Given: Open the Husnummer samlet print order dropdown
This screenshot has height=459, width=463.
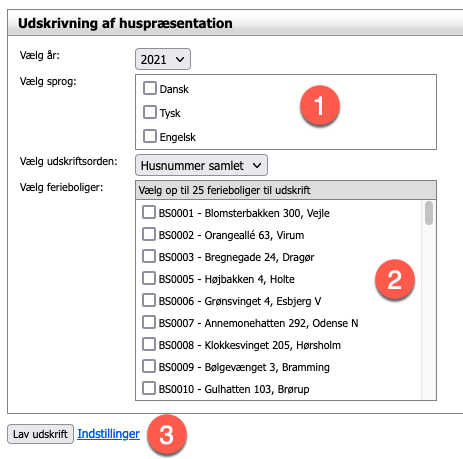Looking at the screenshot, I should 201,165.
